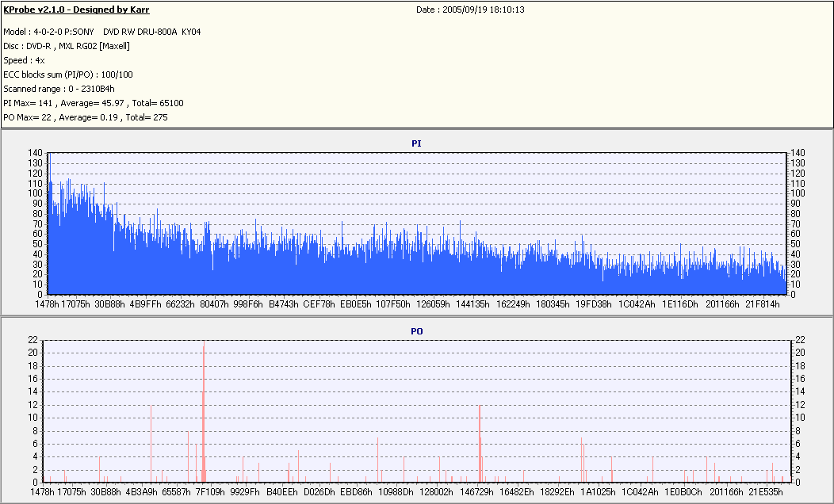Screen dimensions: 834x504
Task: Click the PO spike of 12 near 4B3A9h
Action: 151,444
